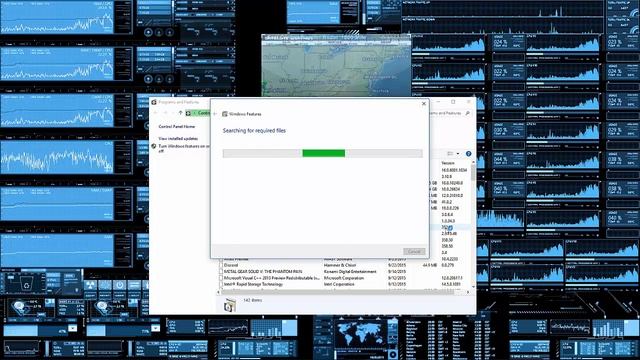Click the green searching progress bar
640x360 pixels.
pos(323,153)
